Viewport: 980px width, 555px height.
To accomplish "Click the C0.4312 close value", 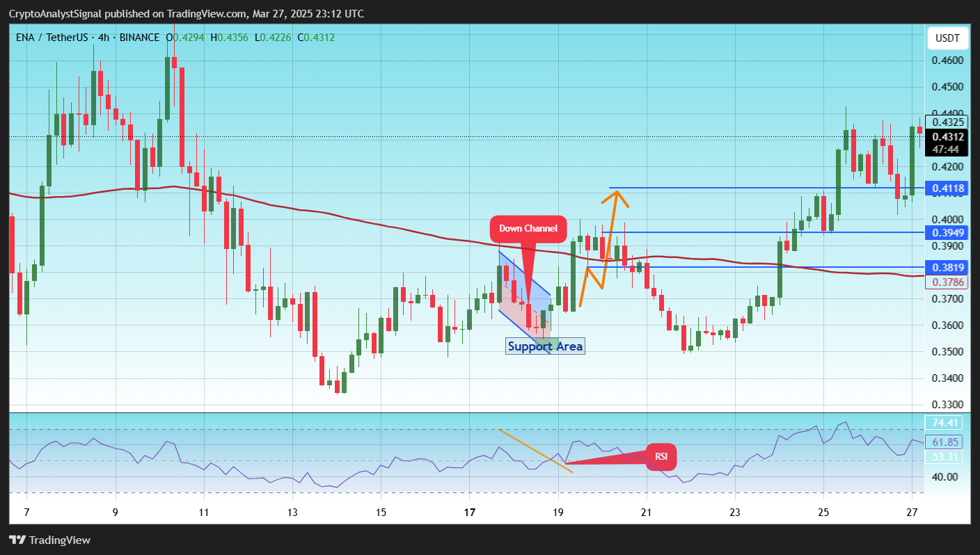I will pyautogui.click(x=316, y=37).
